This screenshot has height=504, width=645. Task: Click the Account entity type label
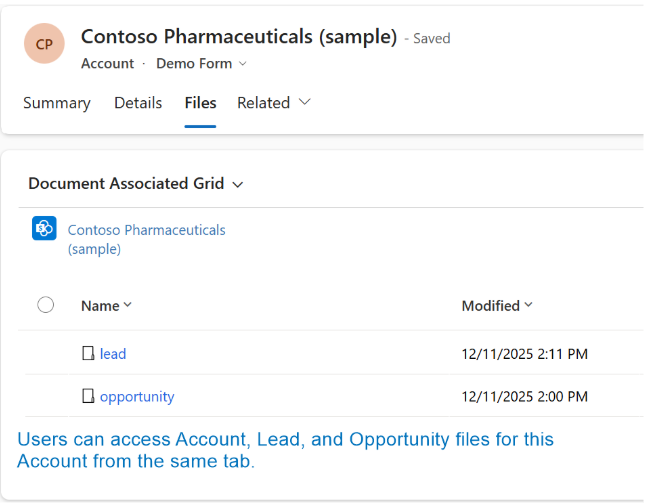107,64
